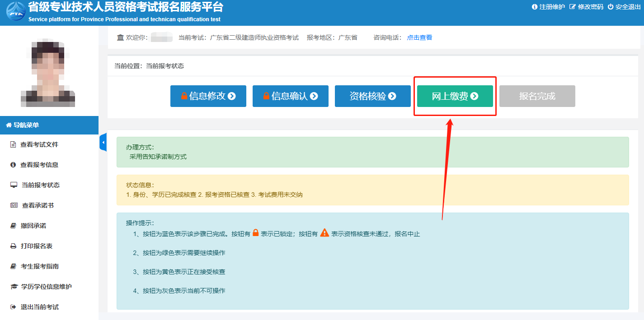Open 考生报考指南 guide
644x320 pixels.
tap(39, 266)
